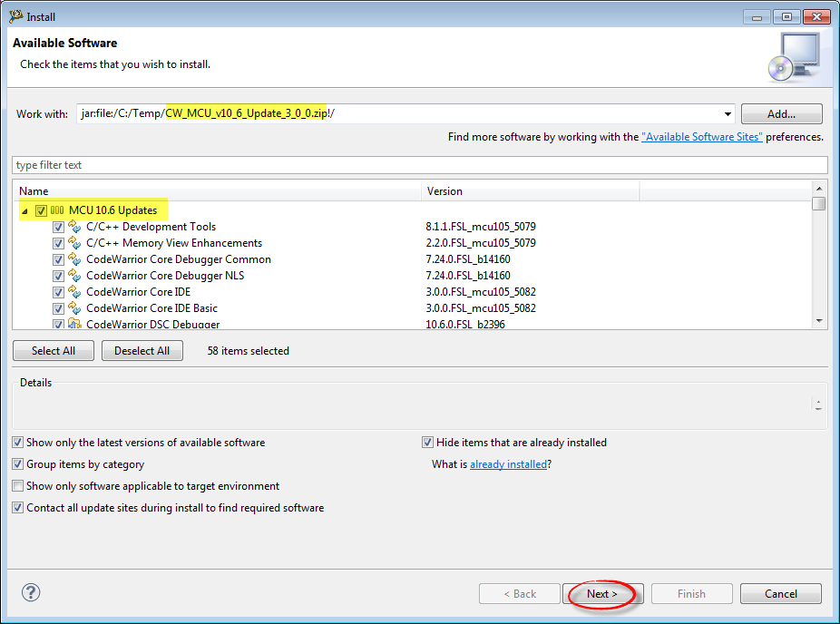Viewport: 840px width, 624px height.
Task: Click the Deselect All button
Action: (x=142, y=351)
